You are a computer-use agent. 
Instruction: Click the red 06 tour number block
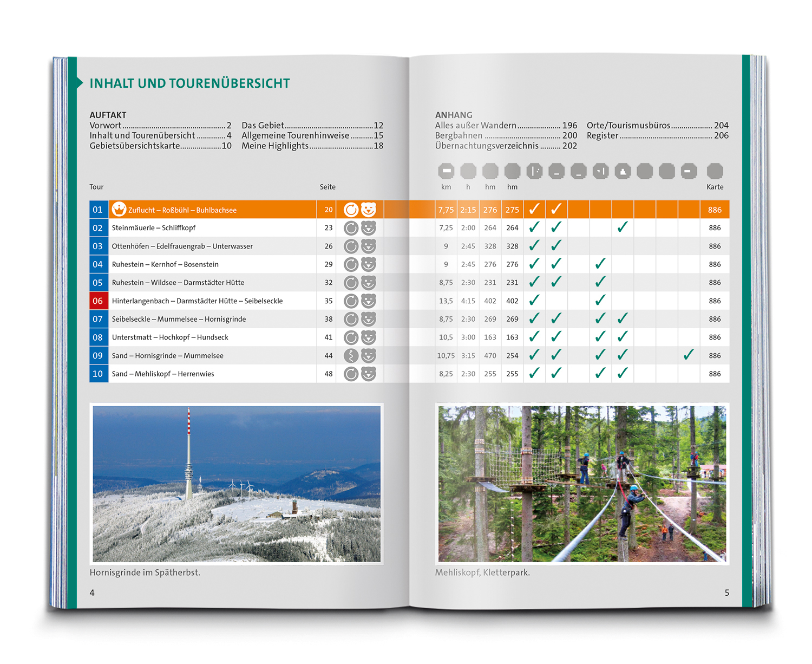pyautogui.click(x=98, y=301)
